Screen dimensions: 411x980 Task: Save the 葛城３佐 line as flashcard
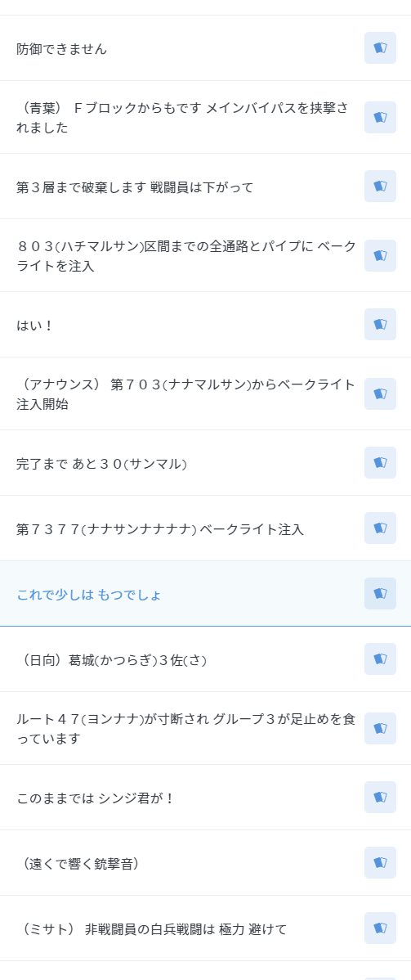click(380, 659)
